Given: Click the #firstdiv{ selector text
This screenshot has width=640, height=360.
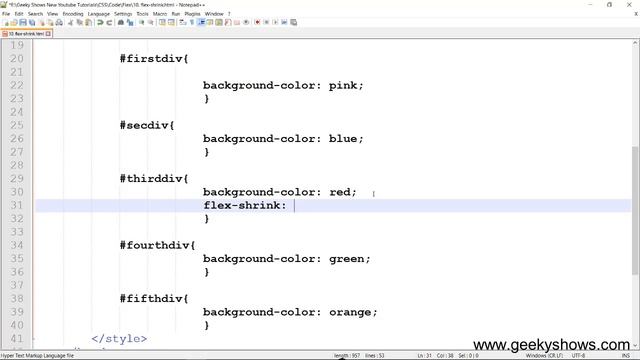Looking at the screenshot, I should (x=154, y=59).
